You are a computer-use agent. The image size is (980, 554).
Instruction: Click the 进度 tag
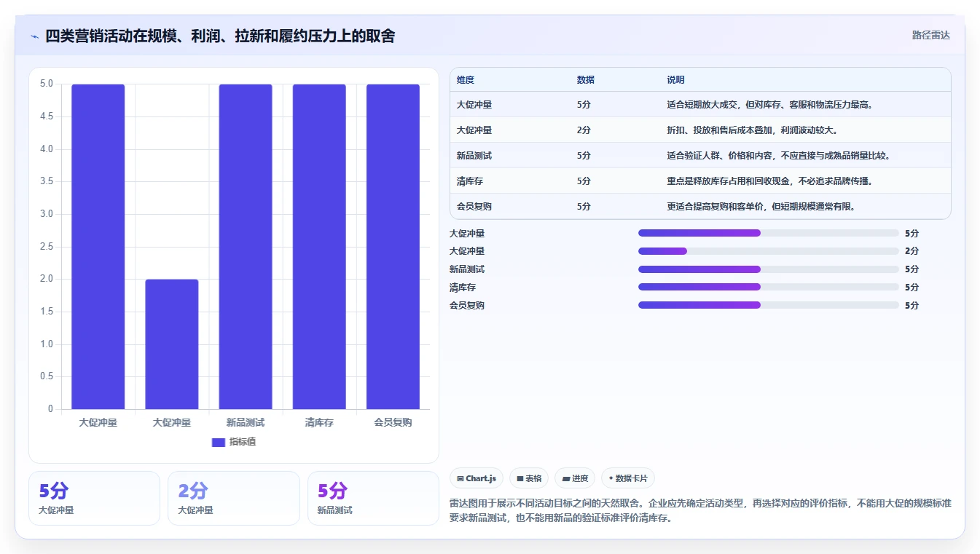(575, 478)
